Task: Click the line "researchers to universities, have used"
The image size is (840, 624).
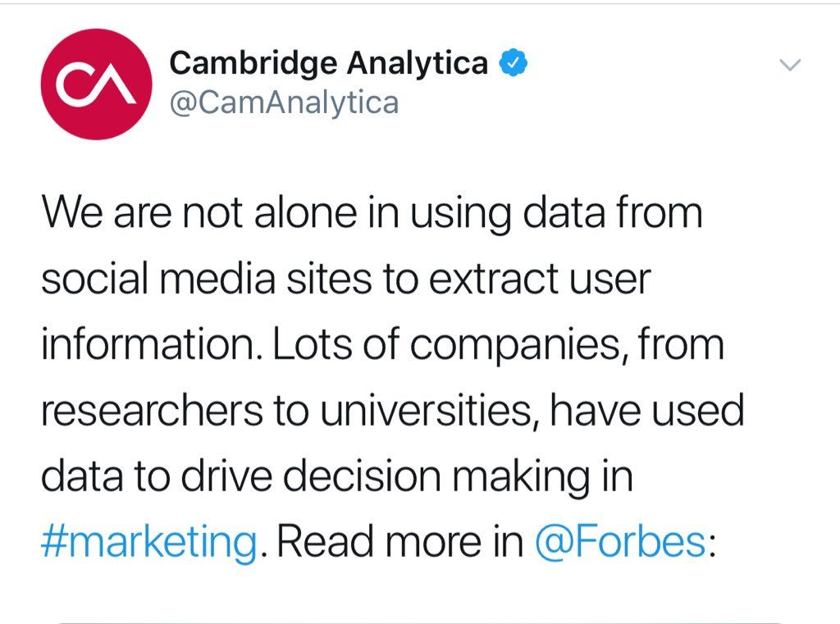Action: click(x=392, y=411)
